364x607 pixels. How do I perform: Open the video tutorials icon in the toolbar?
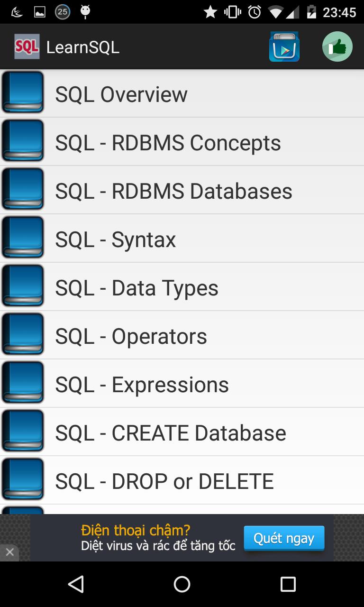tap(284, 46)
